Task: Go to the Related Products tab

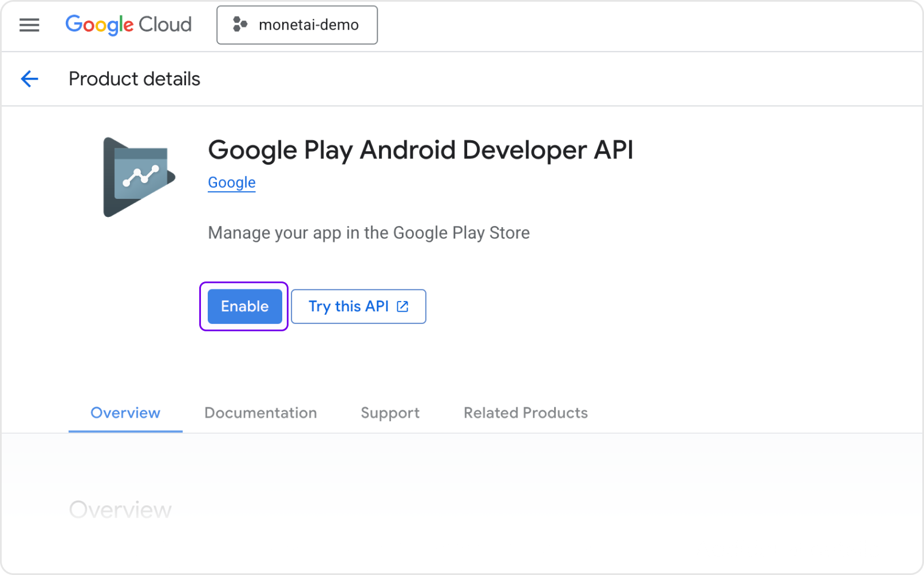Action: pyautogui.click(x=526, y=413)
